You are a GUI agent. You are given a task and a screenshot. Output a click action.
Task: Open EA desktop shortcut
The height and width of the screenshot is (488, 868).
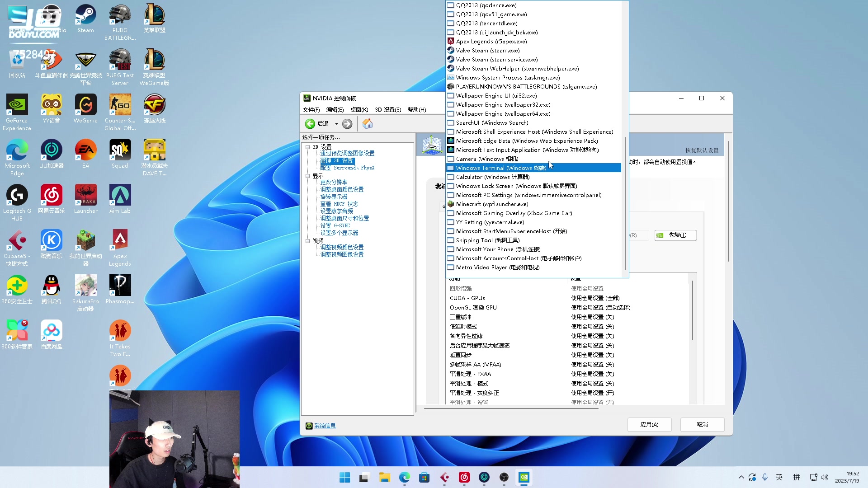(x=85, y=155)
